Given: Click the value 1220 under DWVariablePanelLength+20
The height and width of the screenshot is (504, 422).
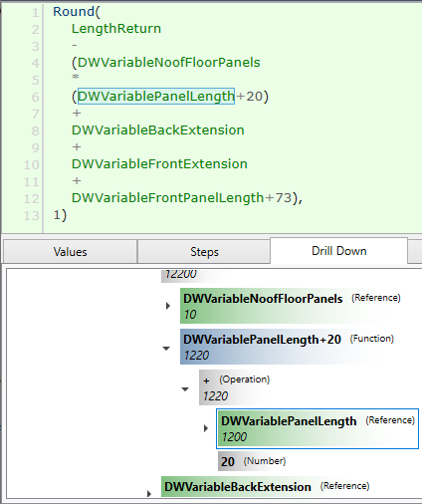Looking at the screenshot, I should (196, 356).
